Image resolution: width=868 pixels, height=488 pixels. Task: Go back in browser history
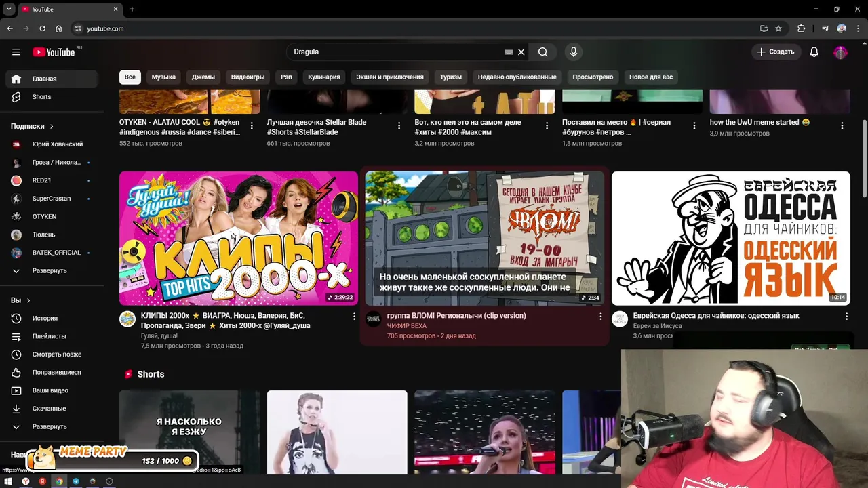click(9, 28)
